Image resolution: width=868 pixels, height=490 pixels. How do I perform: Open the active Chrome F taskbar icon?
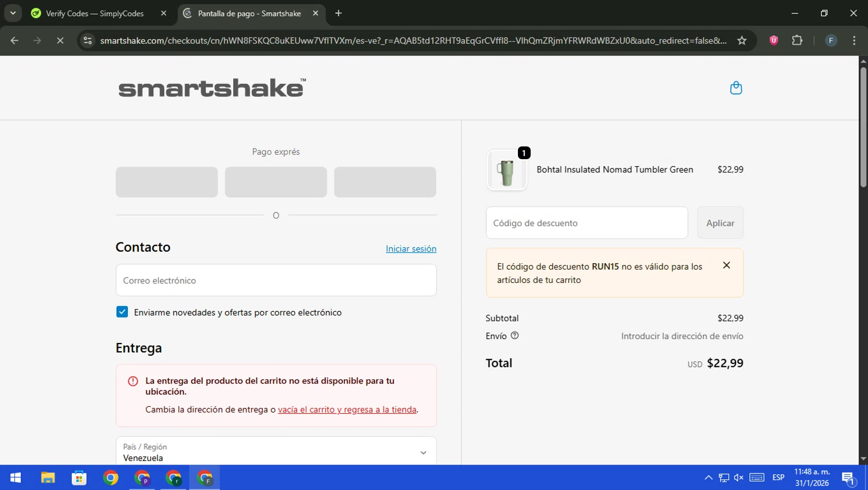point(205,478)
